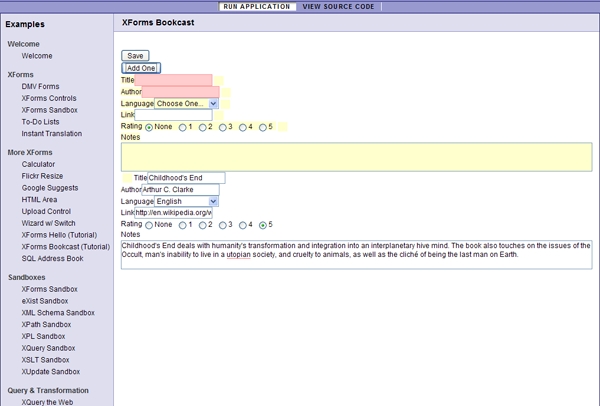Select rating 3 in the empty book form

224,127
